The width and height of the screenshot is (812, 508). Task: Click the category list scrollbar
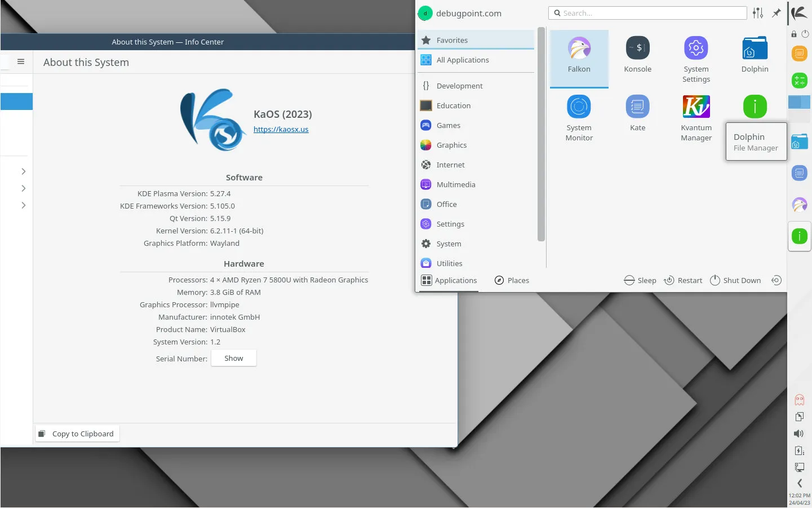pyautogui.click(x=541, y=134)
